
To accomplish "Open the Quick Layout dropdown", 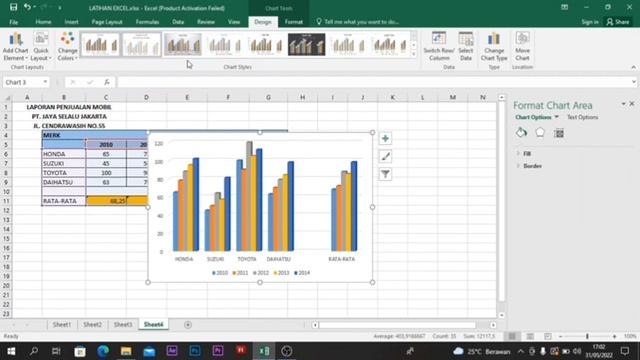I will click(x=41, y=47).
